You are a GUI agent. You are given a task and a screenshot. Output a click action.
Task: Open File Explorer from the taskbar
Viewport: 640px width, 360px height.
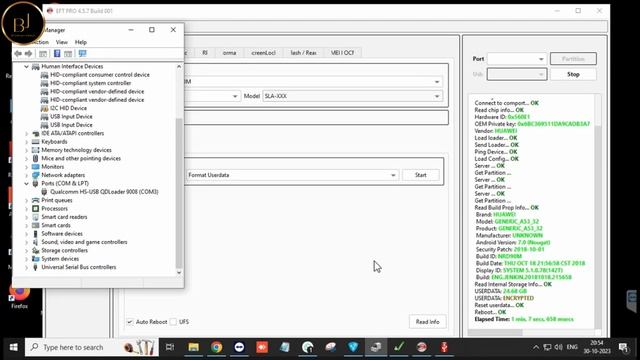coord(193,347)
